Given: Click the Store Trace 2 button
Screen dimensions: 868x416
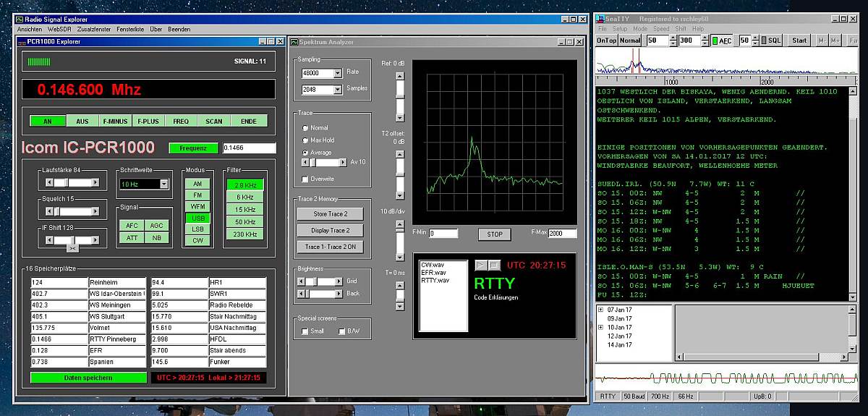Looking at the screenshot, I should tap(331, 214).
